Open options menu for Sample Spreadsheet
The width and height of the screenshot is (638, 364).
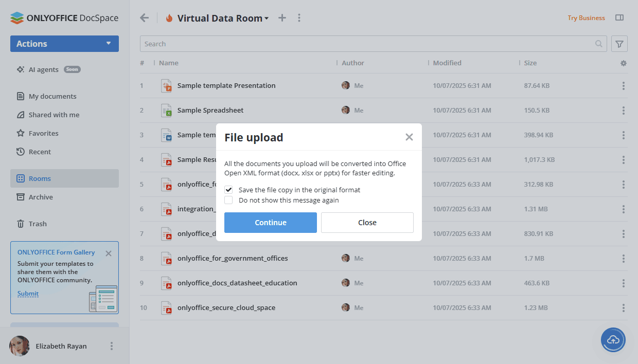coord(623,110)
